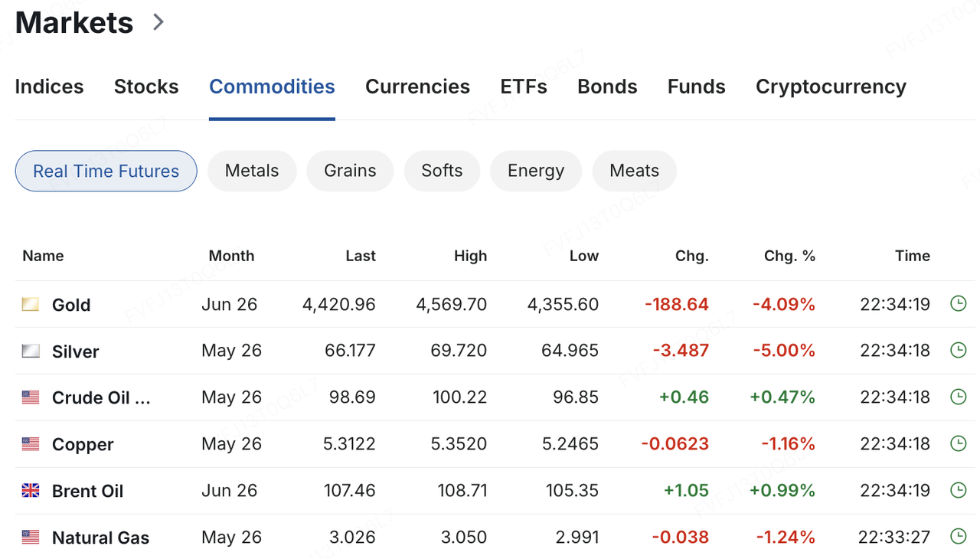Click the US flag icon beside Copper

31,444
